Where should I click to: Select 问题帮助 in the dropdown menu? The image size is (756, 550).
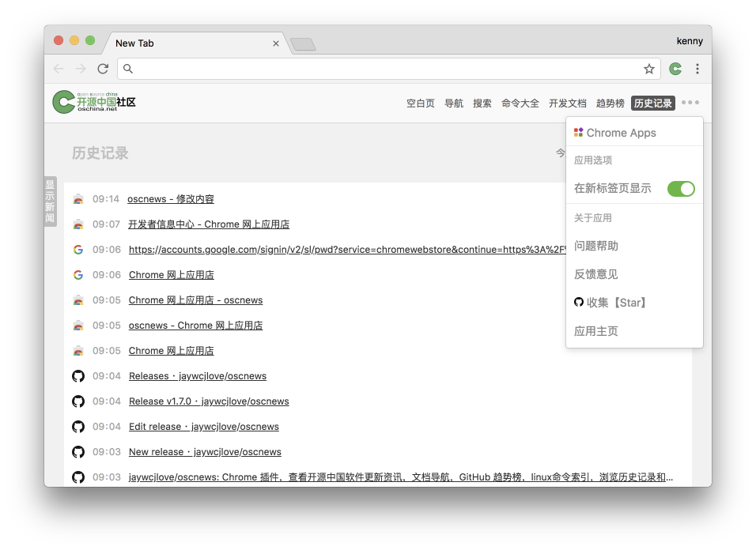[634, 246]
